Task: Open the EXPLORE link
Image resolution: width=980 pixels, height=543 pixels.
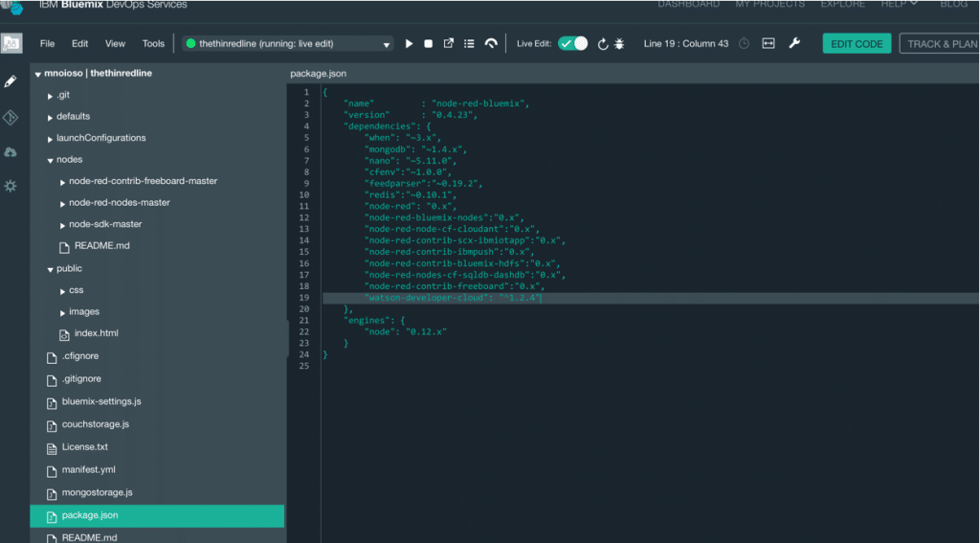Action: 843,5
